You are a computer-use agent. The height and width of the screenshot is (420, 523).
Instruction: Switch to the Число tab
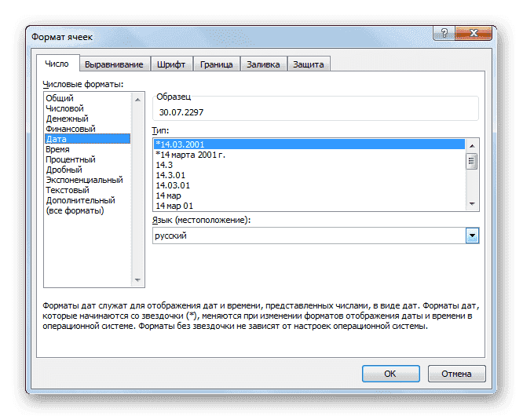point(57,64)
